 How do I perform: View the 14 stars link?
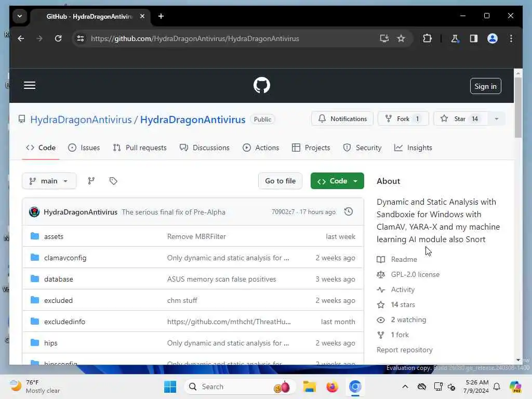(x=403, y=304)
